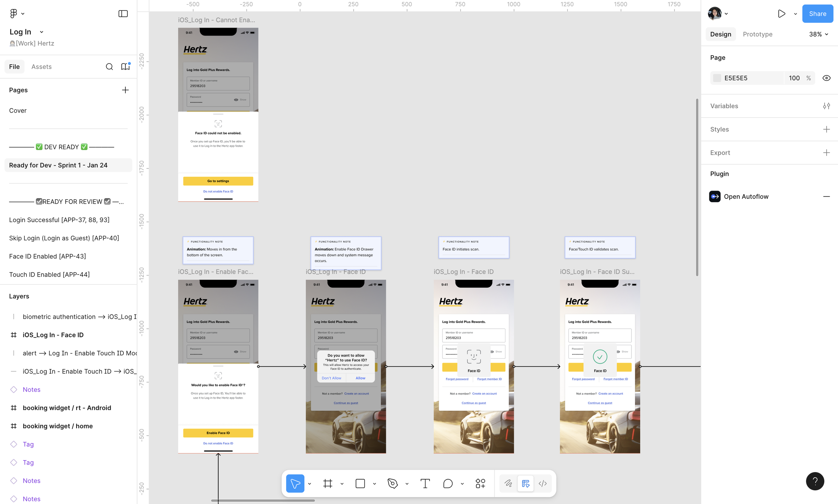Switch to the Prototype tab
This screenshot has width=838, height=504.
(757, 34)
